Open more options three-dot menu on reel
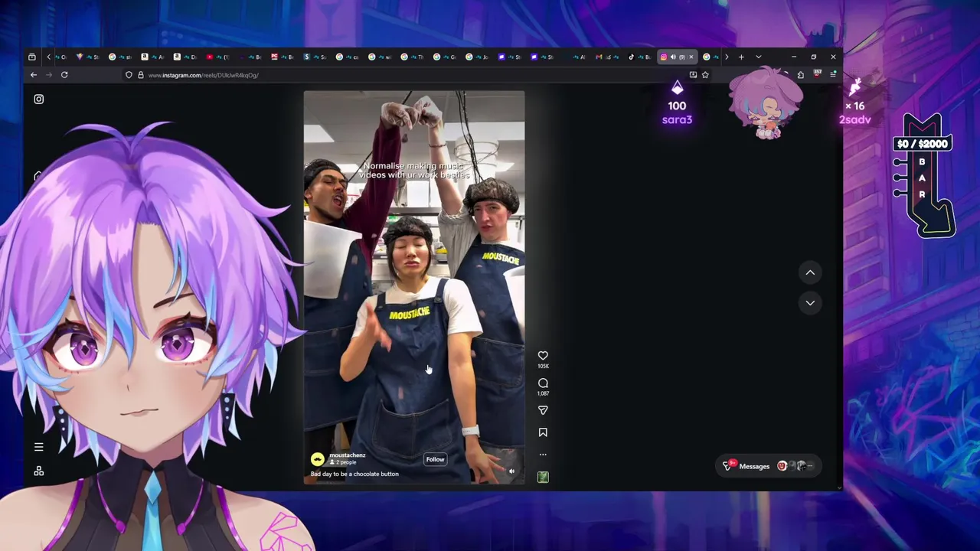 [543, 455]
